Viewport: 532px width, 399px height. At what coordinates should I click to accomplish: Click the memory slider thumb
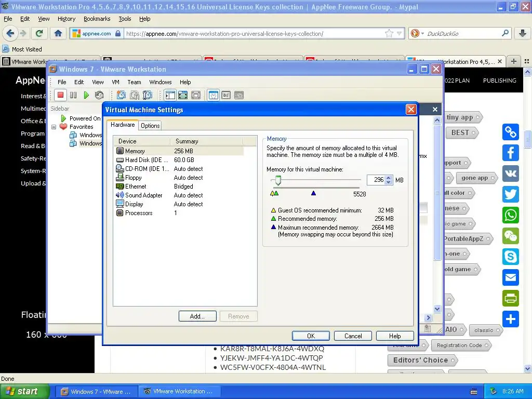coord(278,180)
